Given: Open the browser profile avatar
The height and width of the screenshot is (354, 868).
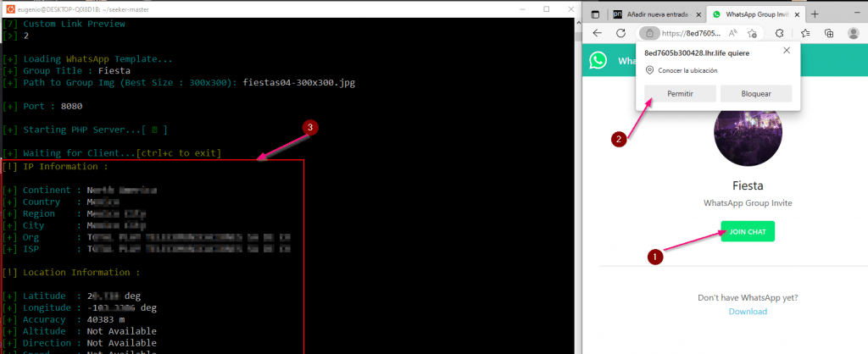Looking at the screenshot, I should pos(854,33).
